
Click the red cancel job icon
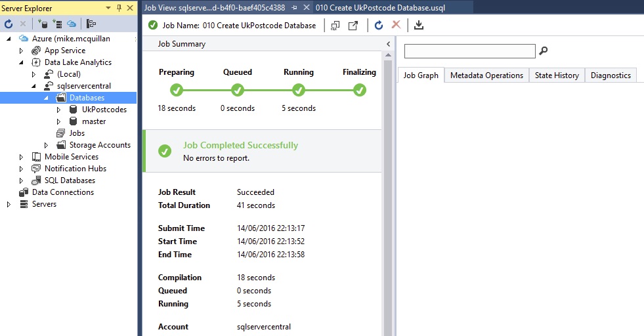pos(396,25)
